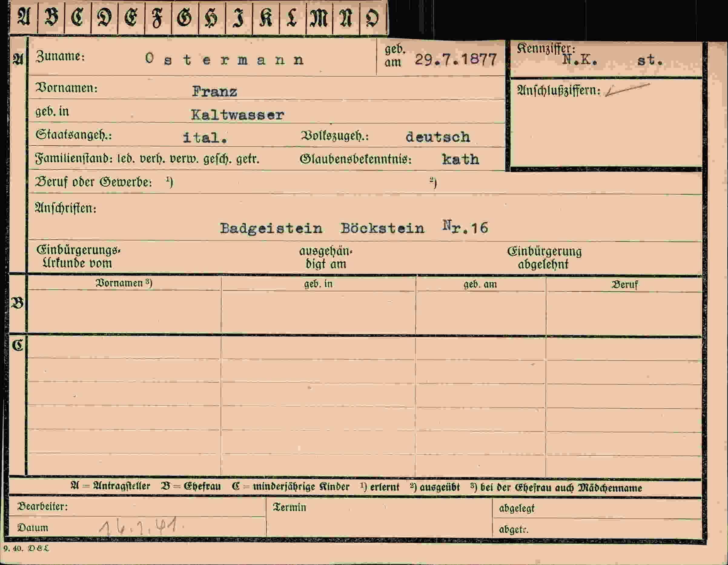Click the Vornamen 3) column header
Screen dimensions: 728x565
tap(124, 283)
